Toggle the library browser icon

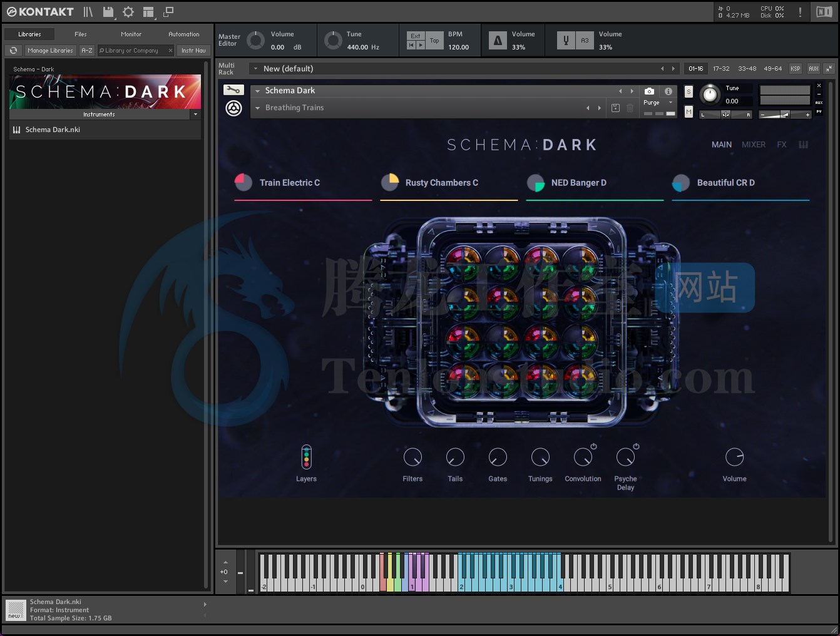88,12
